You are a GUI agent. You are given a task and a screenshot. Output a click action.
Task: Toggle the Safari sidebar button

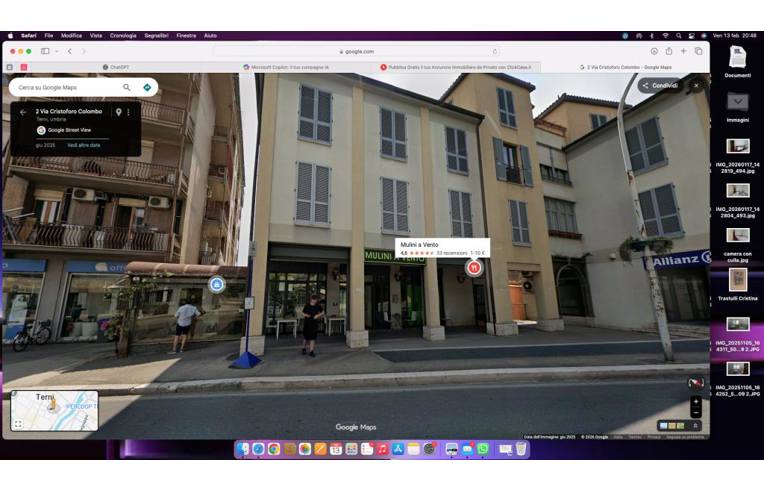43,51
